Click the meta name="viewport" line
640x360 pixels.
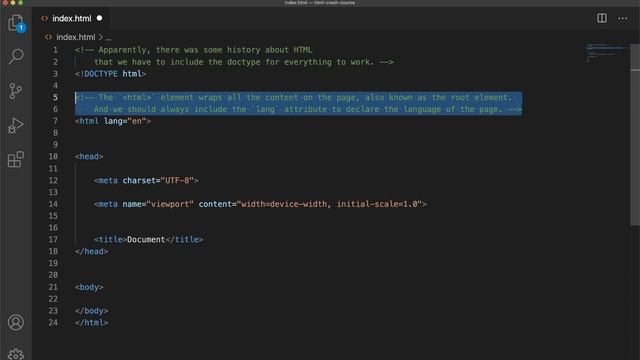point(260,204)
